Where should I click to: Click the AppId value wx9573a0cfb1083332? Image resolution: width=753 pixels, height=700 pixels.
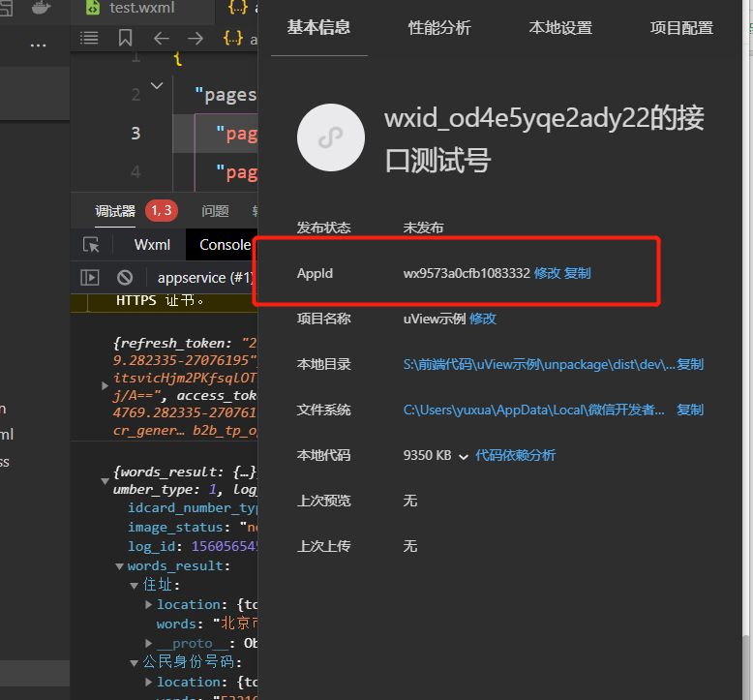tap(467, 273)
